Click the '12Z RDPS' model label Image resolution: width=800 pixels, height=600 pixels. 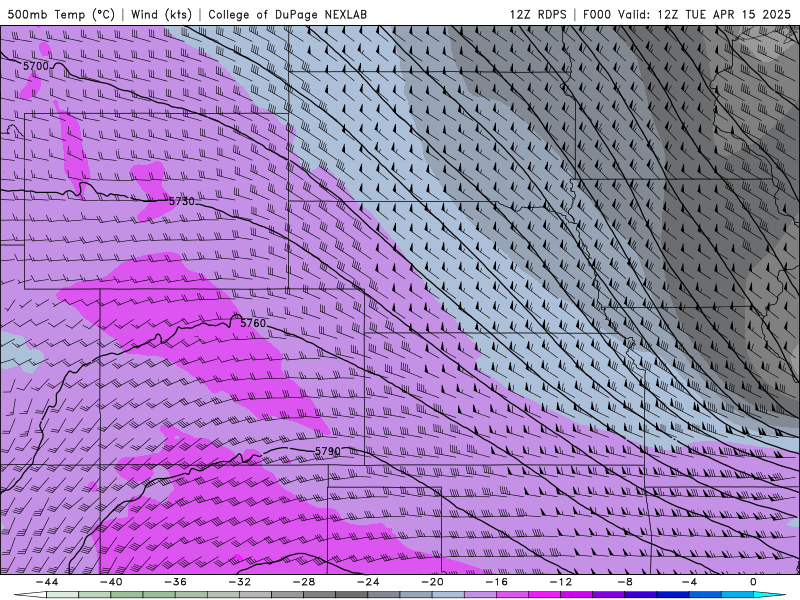click(x=538, y=14)
